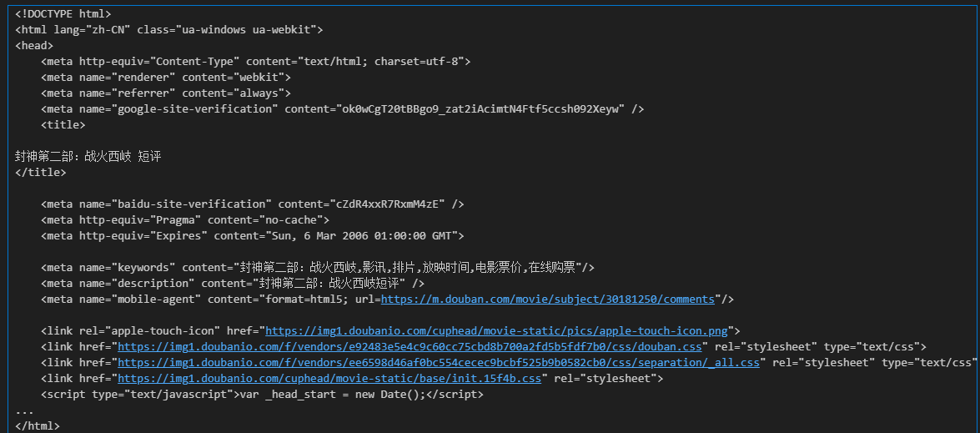Screen dimensions: 980x433
Task: Click the closing </title> tag
Action: (41, 173)
